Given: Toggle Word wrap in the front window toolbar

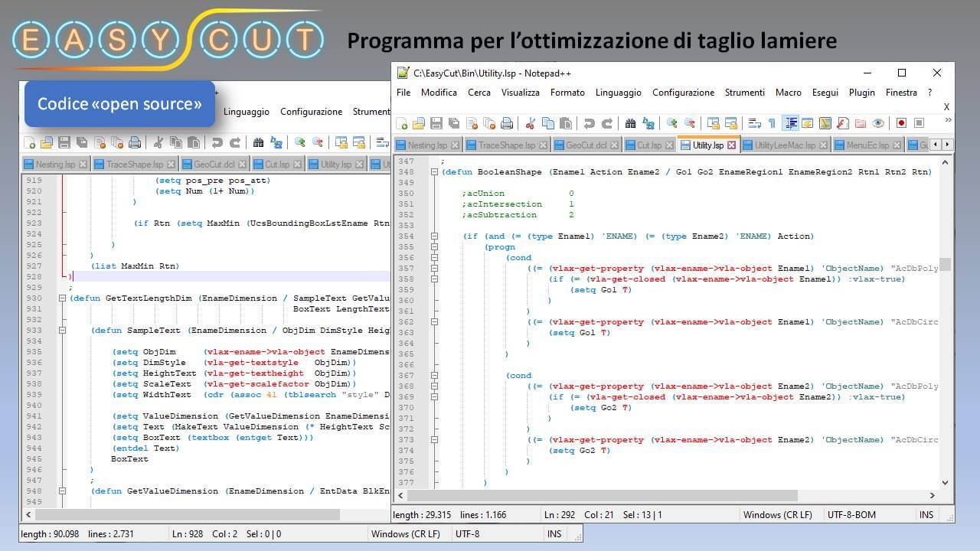Looking at the screenshot, I should [754, 123].
